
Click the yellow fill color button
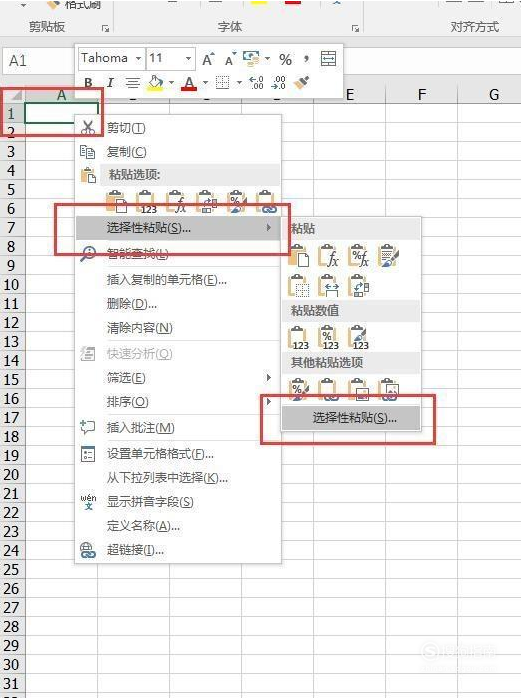(155, 82)
